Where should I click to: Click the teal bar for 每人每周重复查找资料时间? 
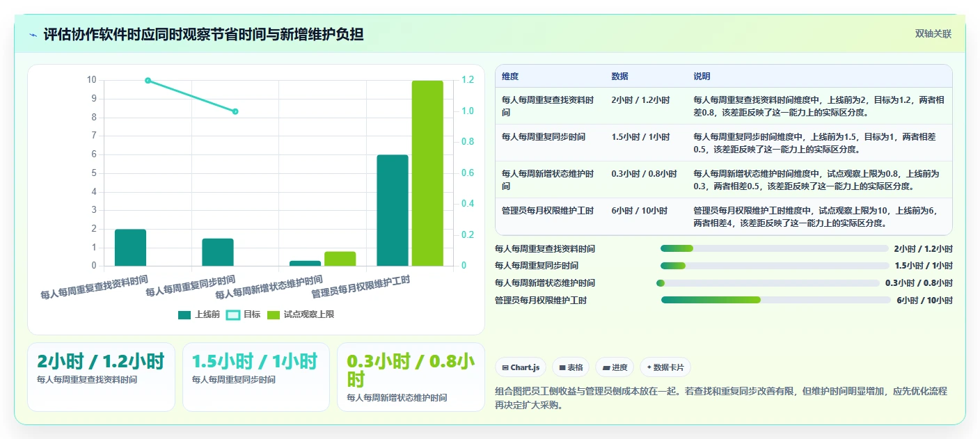(x=130, y=248)
